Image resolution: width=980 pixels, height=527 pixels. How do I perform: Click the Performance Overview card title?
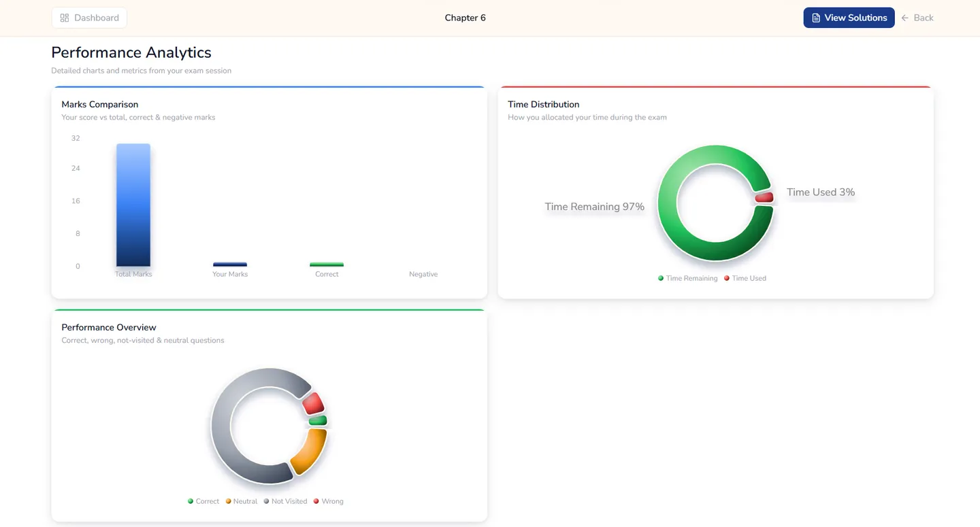[109, 327]
